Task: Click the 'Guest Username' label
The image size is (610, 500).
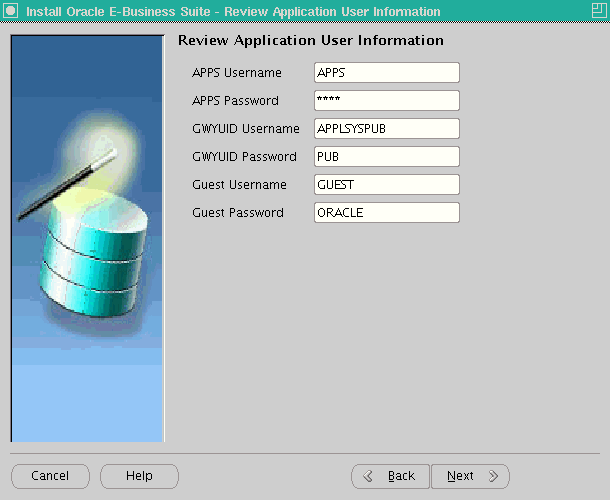Action: [239, 185]
